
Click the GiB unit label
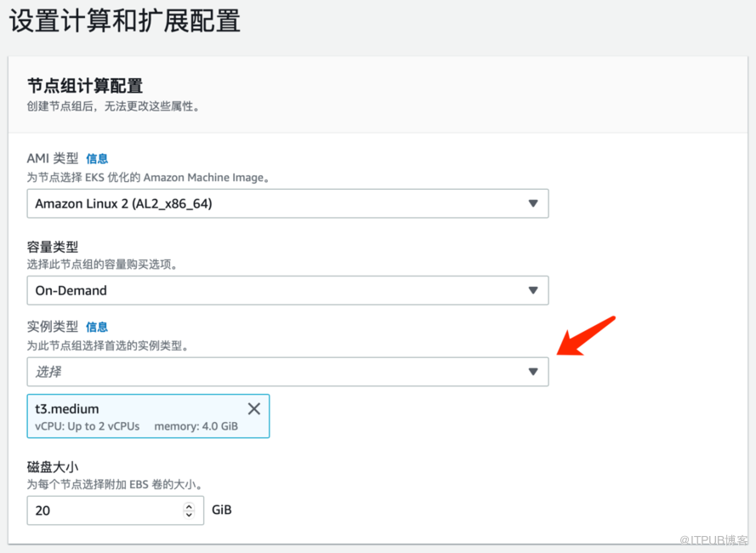coord(221,510)
